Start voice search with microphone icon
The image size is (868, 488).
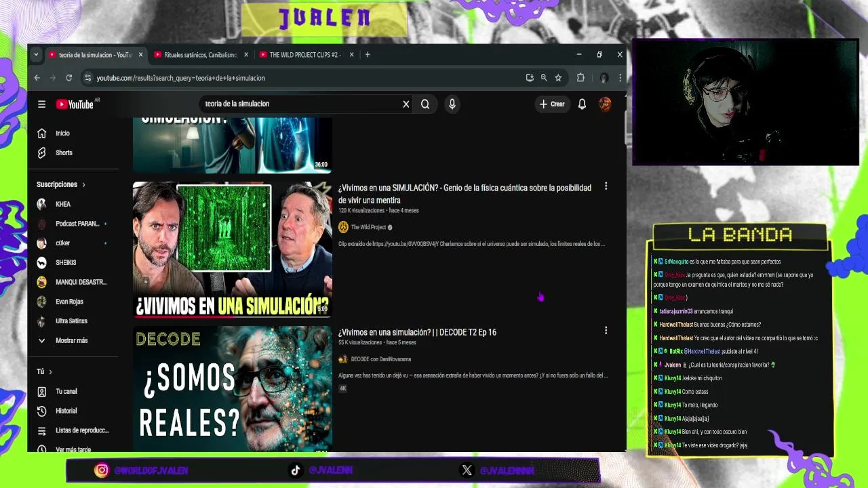(452, 104)
